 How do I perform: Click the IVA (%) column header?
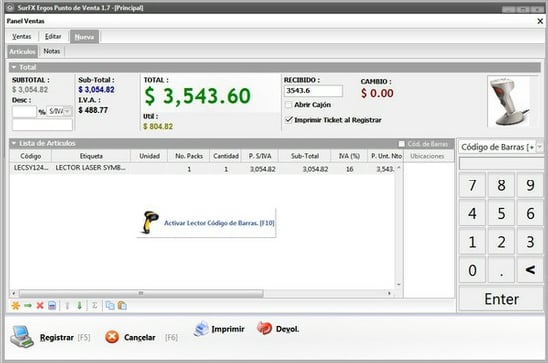pyautogui.click(x=349, y=156)
